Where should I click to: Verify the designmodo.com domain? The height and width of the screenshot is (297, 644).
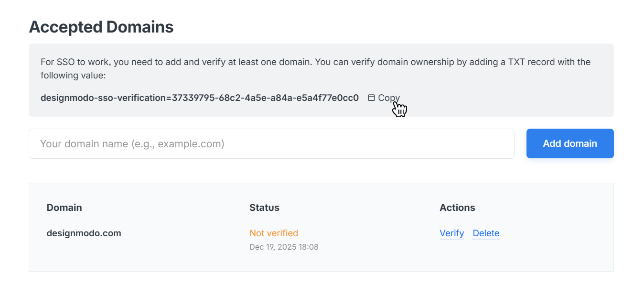[451, 233]
